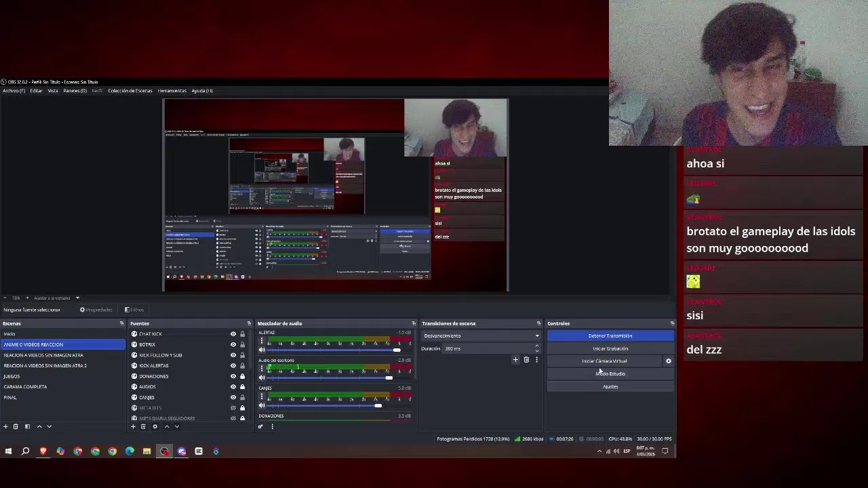Select scene CARAMA COMPLETA
This screenshot has width=868, height=488.
point(63,387)
